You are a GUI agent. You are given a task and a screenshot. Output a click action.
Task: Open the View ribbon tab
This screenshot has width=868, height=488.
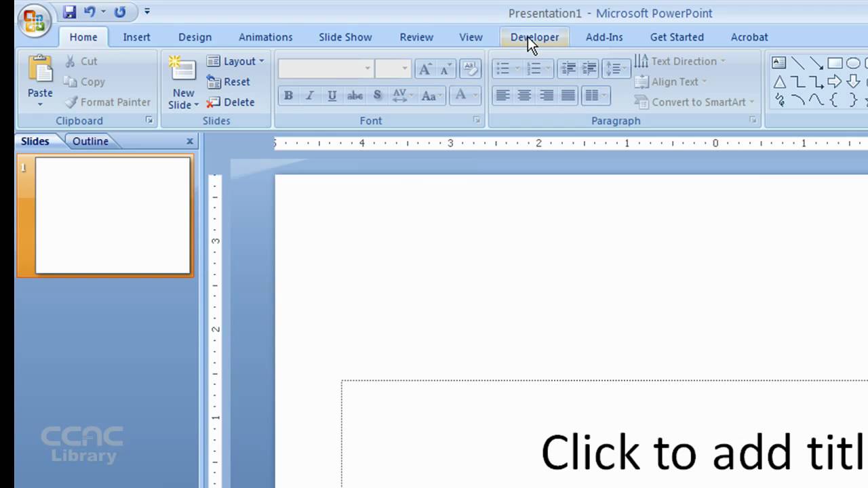(471, 37)
